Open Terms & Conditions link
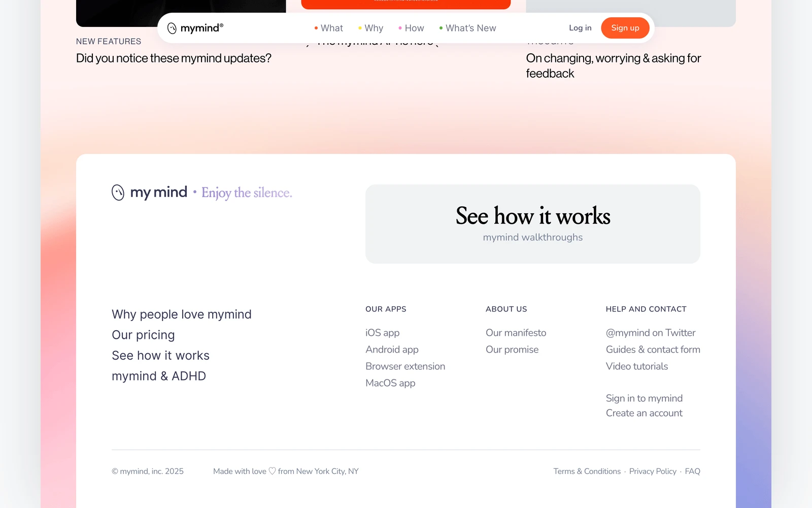812x508 pixels. click(587, 471)
